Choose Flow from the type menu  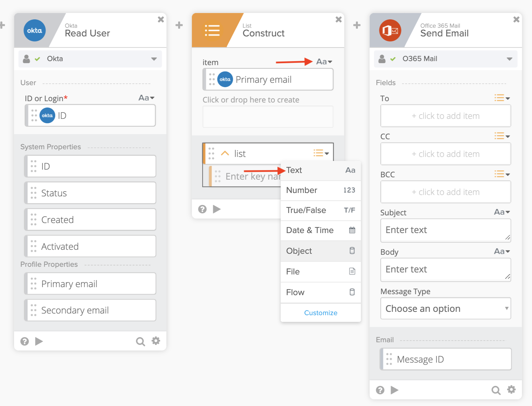click(321, 292)
